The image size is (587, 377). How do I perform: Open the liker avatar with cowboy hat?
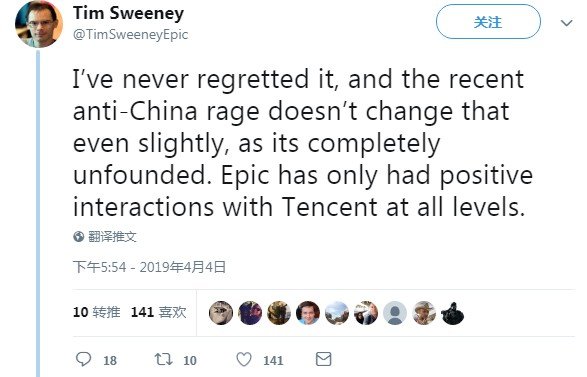pyautogui.click(x=424, y=313)
